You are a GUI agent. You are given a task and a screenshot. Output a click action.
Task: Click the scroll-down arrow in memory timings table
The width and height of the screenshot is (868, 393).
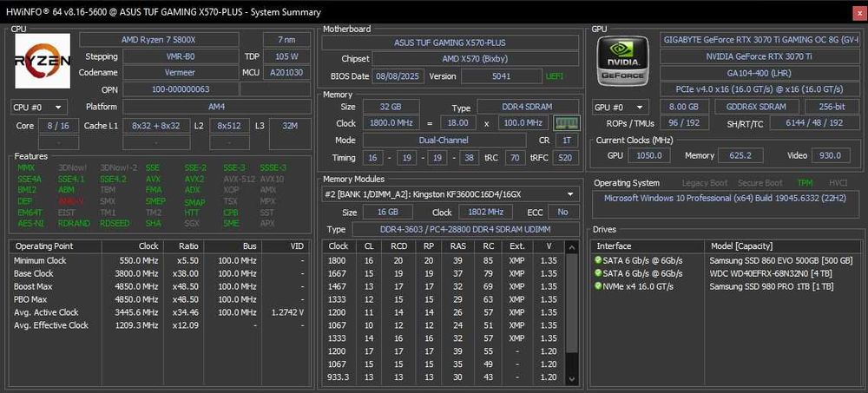(572, 377)
